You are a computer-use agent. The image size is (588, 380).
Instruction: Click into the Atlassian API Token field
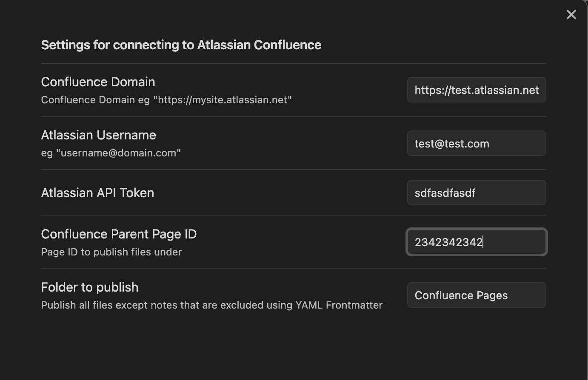click(476, 193)
